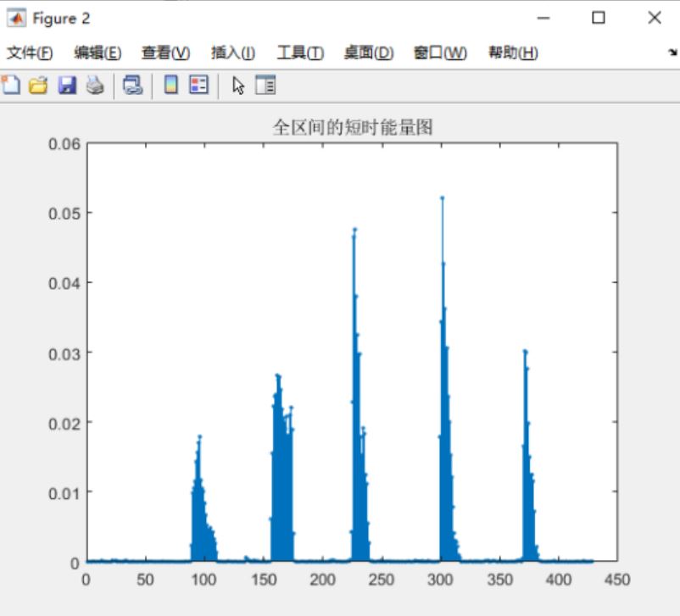Open the 帮助(H) menu
This screenshot has width=680, height=616.
click(513, 53)
